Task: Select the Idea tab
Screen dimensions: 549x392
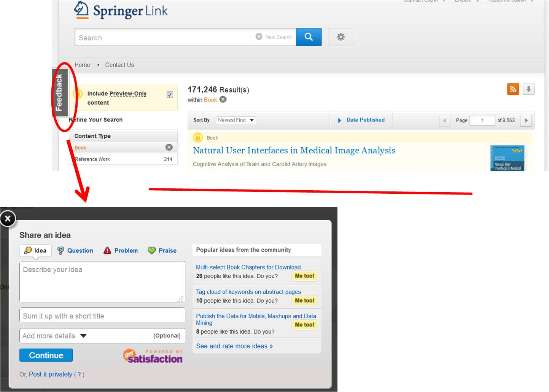Action: coord(35,250)
